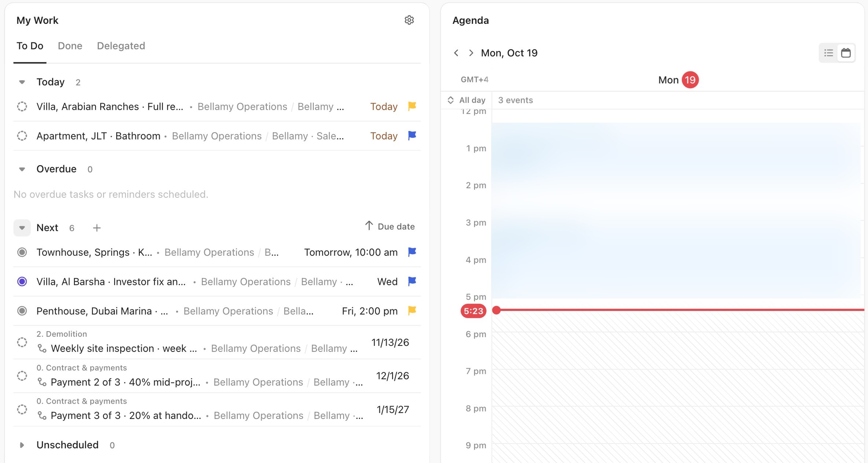Toggle status circle of Weekly site inspection task
Image resolution: width=868 pixels, height=463 pixels.
[x=22, y=342]
